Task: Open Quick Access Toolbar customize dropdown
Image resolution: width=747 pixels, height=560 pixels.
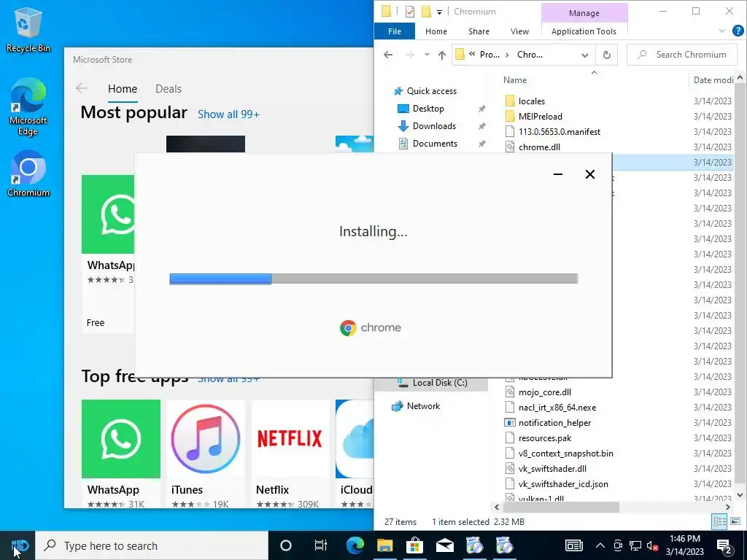Action: (x=439, y=12)
